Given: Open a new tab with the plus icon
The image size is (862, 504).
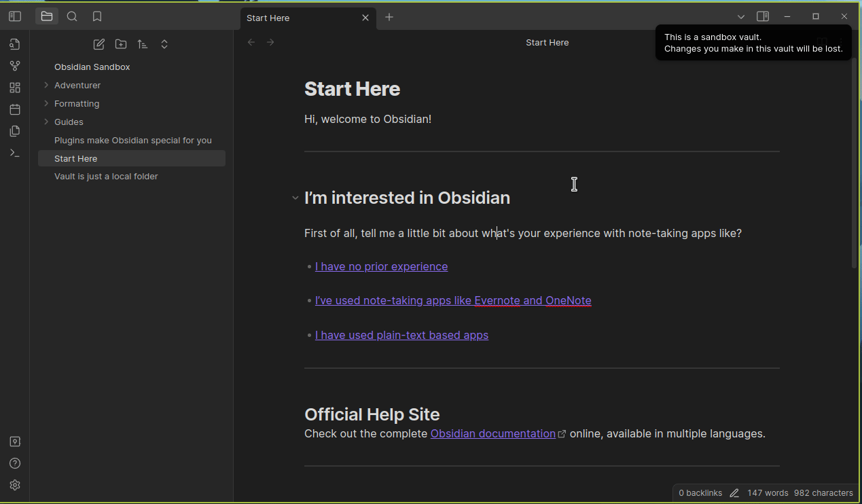Looking at the screenshot, I should 389,17.
